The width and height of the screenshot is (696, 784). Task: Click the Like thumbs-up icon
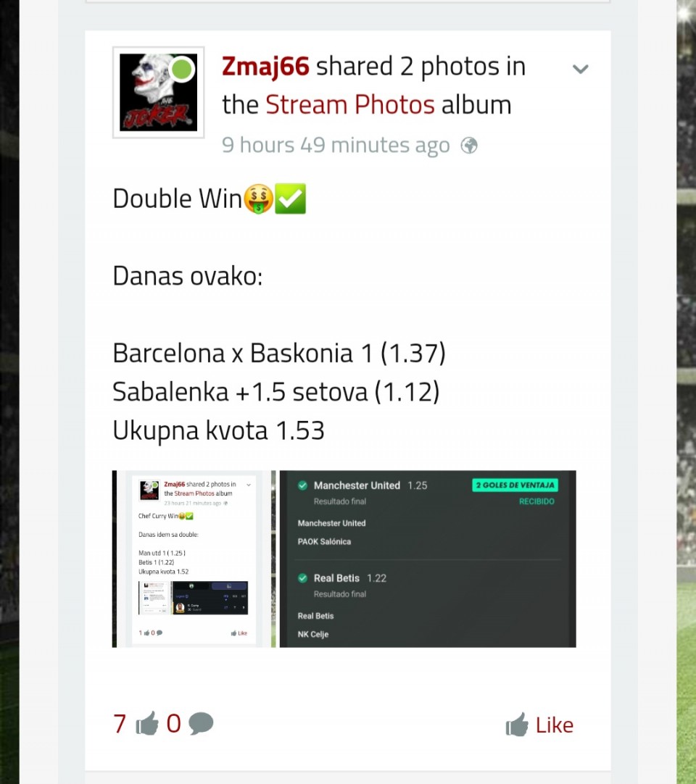pos(517,725)
